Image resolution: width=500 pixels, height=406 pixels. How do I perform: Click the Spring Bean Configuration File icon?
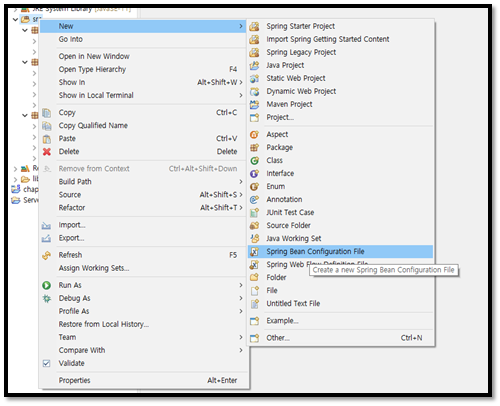tap(254, 251)
